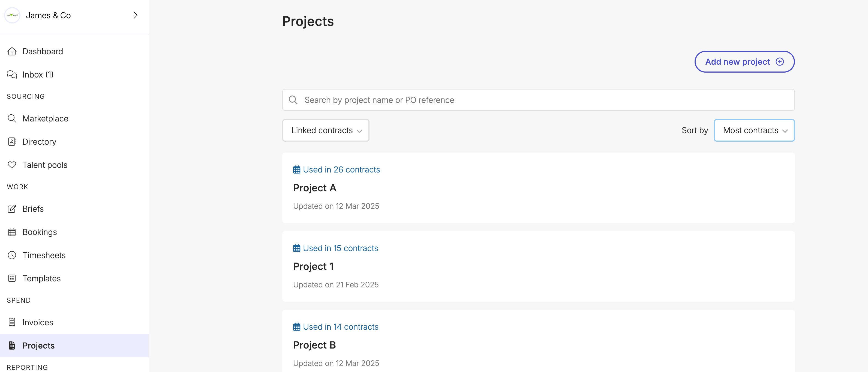868x372 pixels.
Task: Click the calendar icon beside Used in 26 contracts
Action: pos(296,170)
